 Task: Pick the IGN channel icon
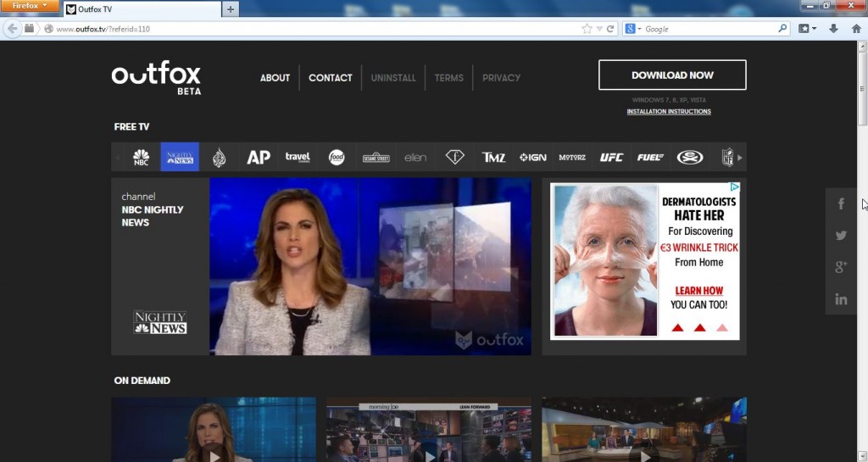(532, 157)
